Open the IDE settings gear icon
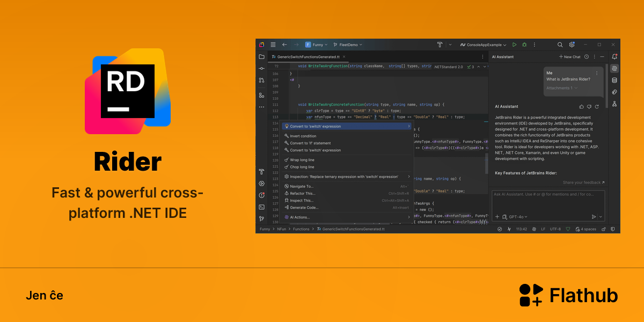This screenshot has height=322, width=644. click(572, 45)
